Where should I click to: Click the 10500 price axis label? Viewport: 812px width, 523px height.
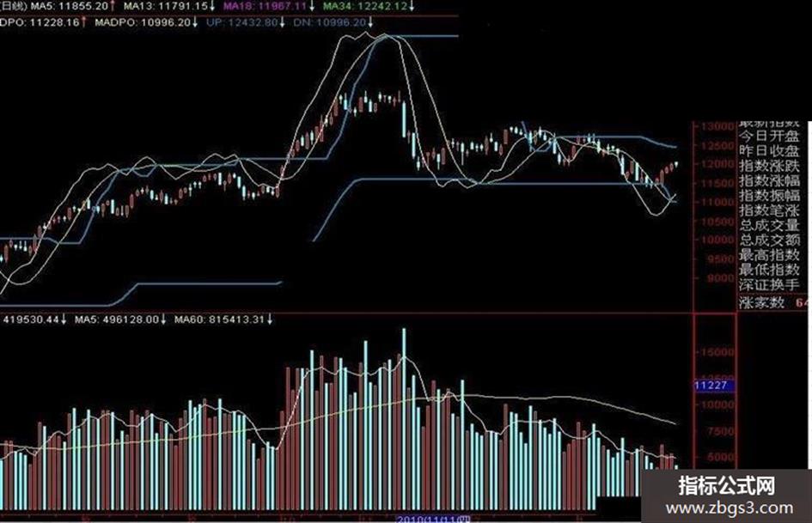[717, 222]
